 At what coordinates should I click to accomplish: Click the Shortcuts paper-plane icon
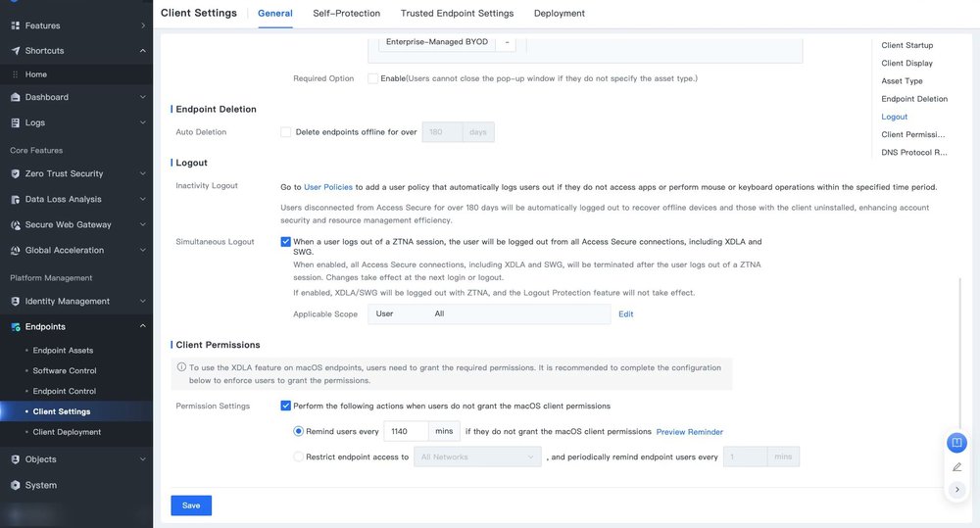pyautogui.click(x=15, y=51)
